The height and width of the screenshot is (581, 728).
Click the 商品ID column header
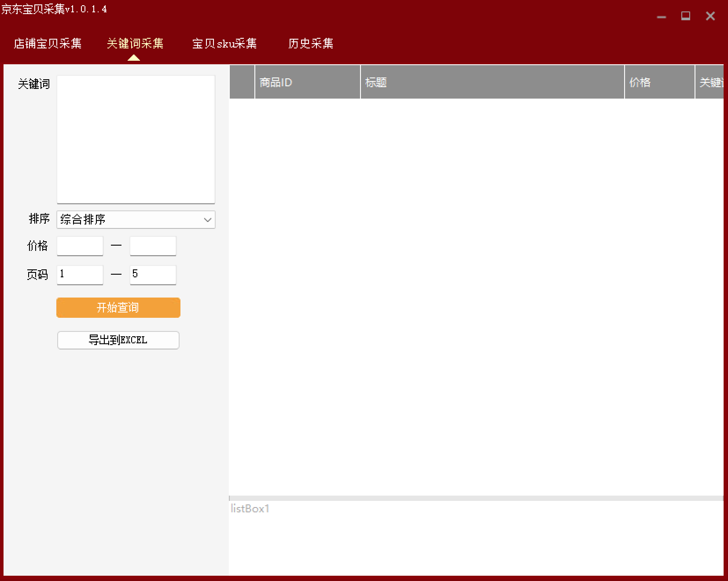[308, 82]
